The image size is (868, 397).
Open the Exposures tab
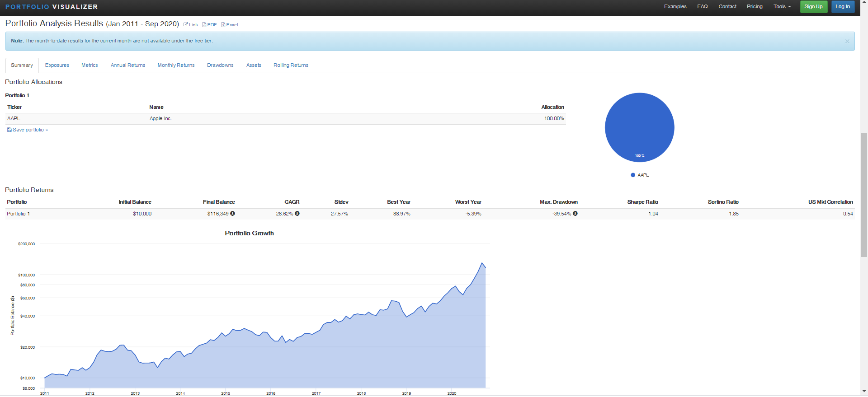(x=57, y=65)
